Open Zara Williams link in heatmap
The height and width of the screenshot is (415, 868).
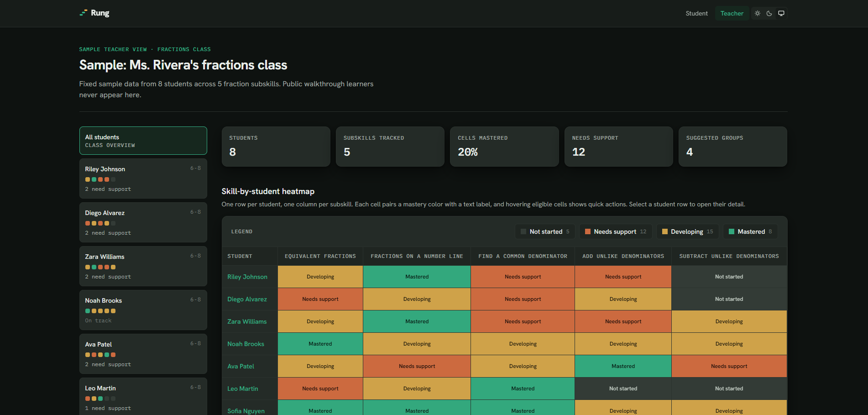tap(247, 321)
